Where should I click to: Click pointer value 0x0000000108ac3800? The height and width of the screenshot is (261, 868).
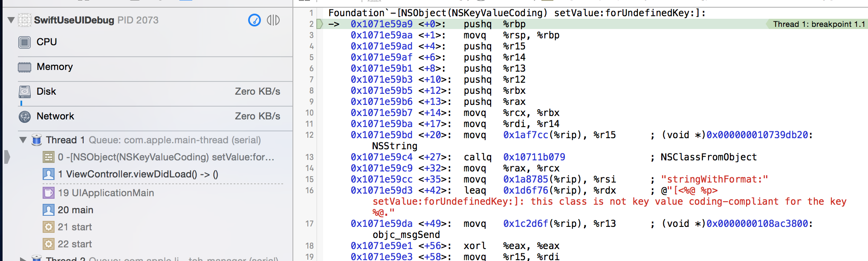757,223
